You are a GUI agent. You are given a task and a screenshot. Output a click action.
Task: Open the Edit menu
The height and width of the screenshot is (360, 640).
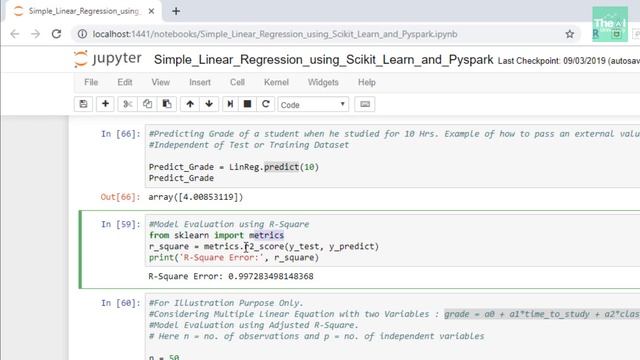(x=125, y=82)
